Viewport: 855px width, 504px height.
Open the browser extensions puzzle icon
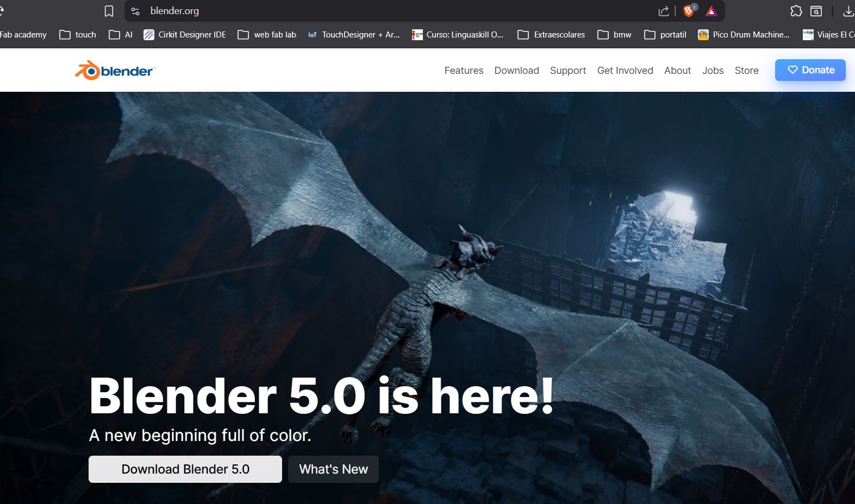point(796,11)
